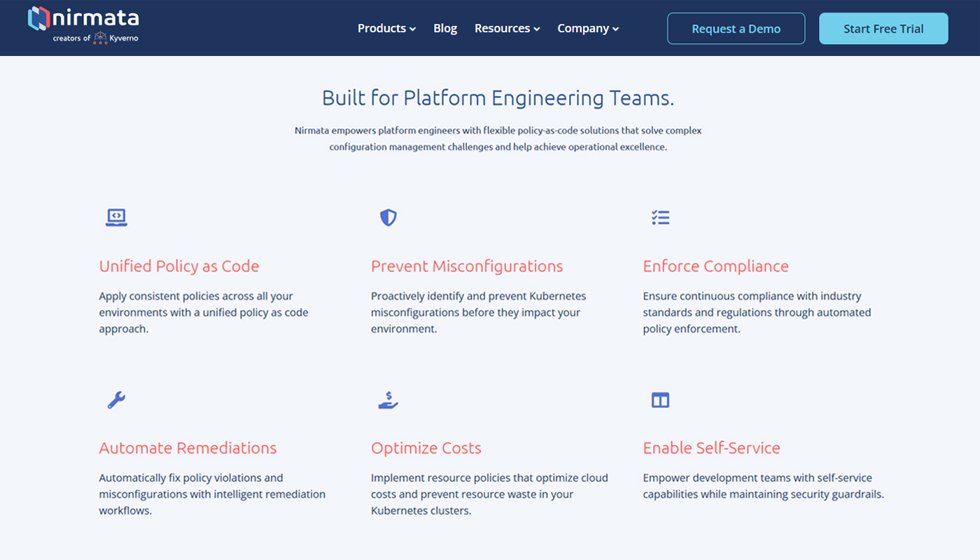Click the Start Free Trial button
The image size is (980, 560).
(883, 29)
